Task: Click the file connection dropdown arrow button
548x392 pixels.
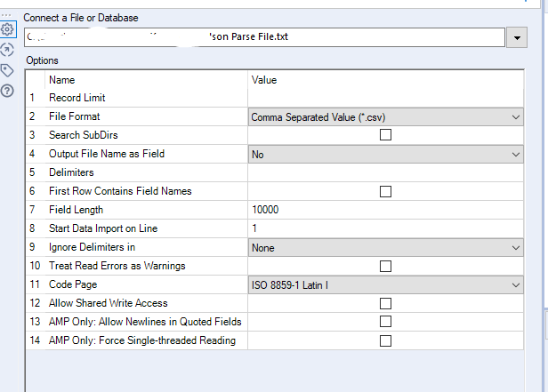Action: pos(518,38)
